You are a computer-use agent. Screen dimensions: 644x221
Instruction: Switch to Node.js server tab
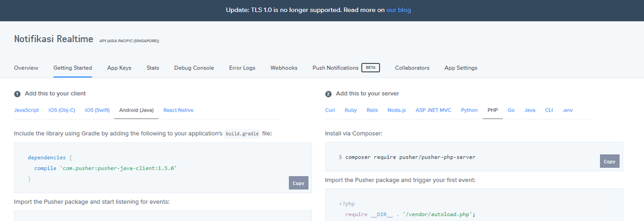396,110
